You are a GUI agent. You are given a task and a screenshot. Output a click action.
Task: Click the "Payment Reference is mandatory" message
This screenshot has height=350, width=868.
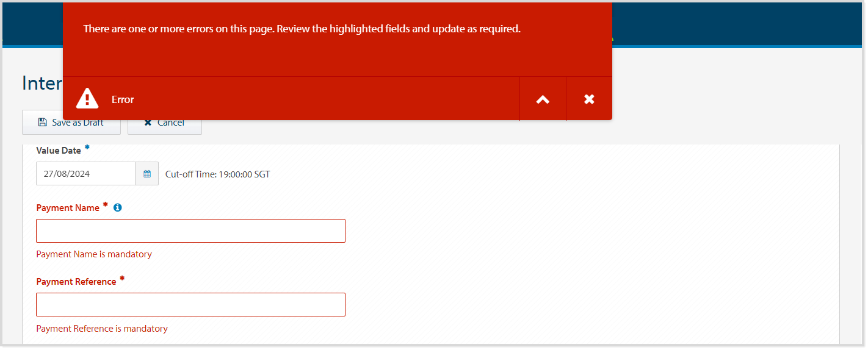pos(102,329)
